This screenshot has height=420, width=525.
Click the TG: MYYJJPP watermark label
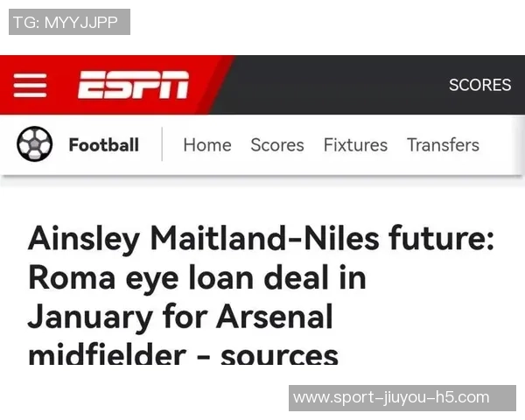(69, 22)
